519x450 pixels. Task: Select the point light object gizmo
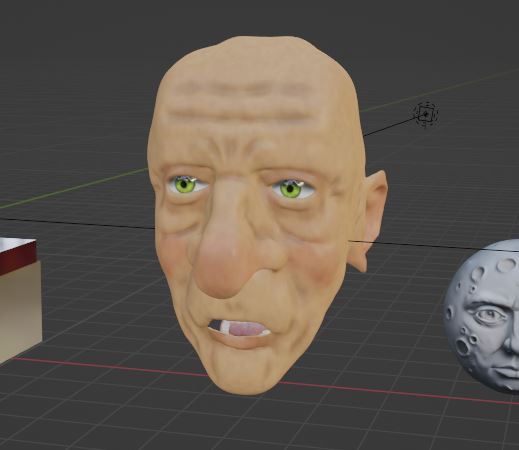(x=426, y=114)
